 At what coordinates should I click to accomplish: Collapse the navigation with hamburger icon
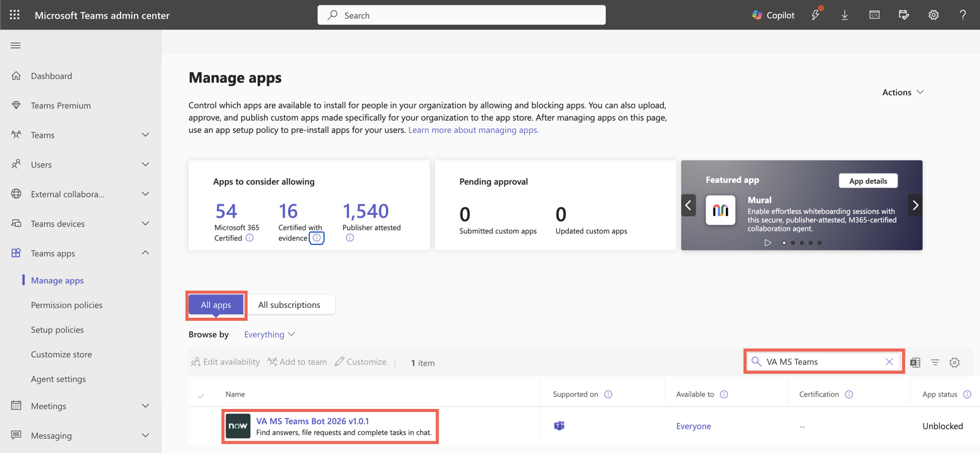coord(16,45)
